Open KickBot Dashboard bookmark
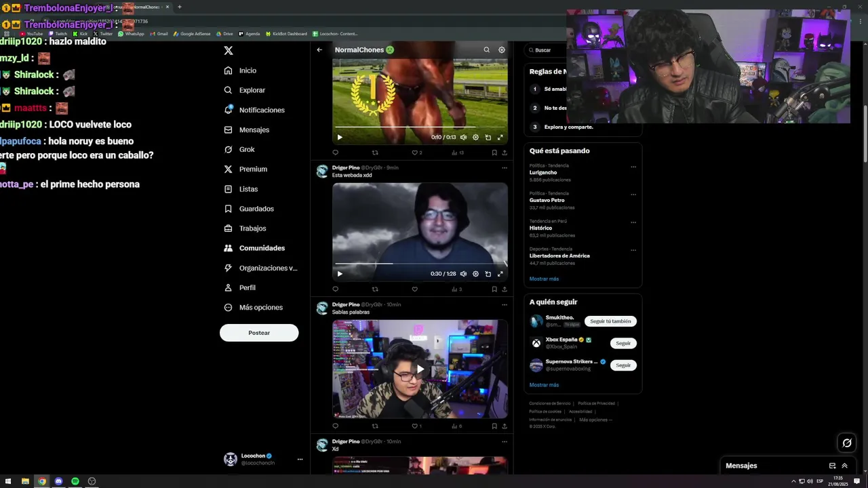Viewport: 868px width, 488px height. [x=286, y=33]
